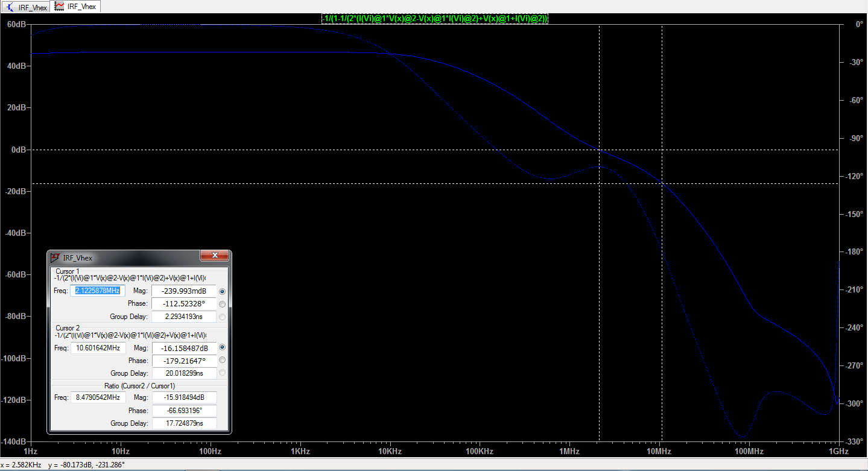The height and width of the screenshot is (471, 868).
Task: Click the 10KHz frequency axis label
Action: (390, 452)
